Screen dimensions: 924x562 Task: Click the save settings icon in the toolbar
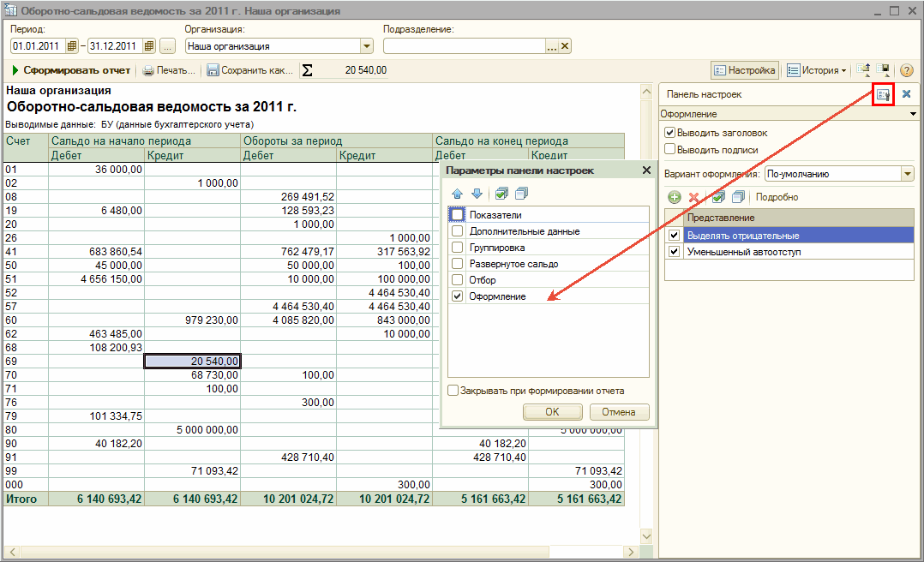884,70
